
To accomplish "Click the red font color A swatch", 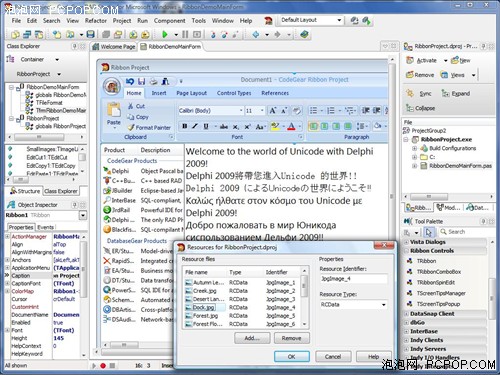I will (291, 126).
